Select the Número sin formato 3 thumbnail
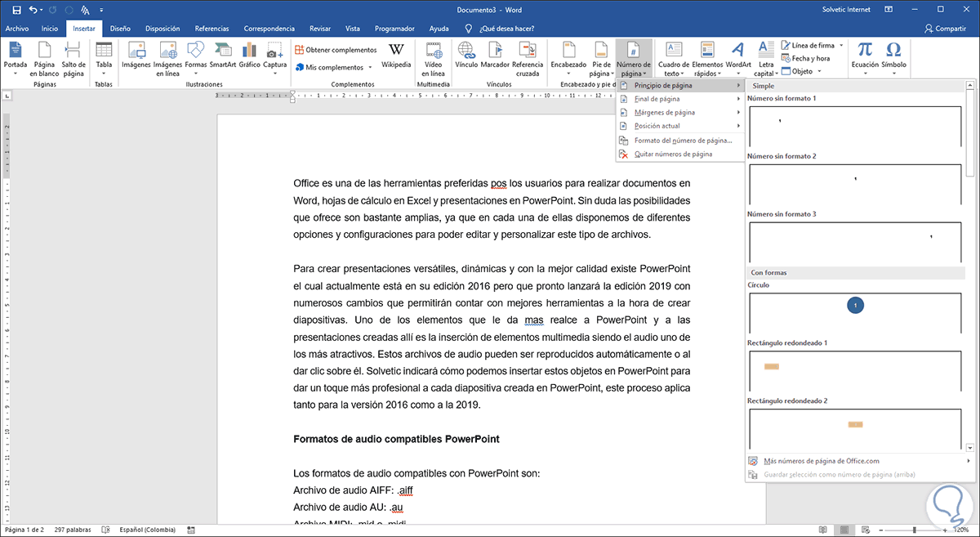 click(854, 241)
